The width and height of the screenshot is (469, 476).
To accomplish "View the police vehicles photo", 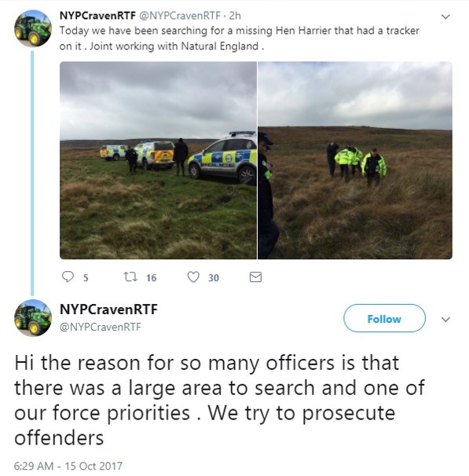I will tap(158, 160).
